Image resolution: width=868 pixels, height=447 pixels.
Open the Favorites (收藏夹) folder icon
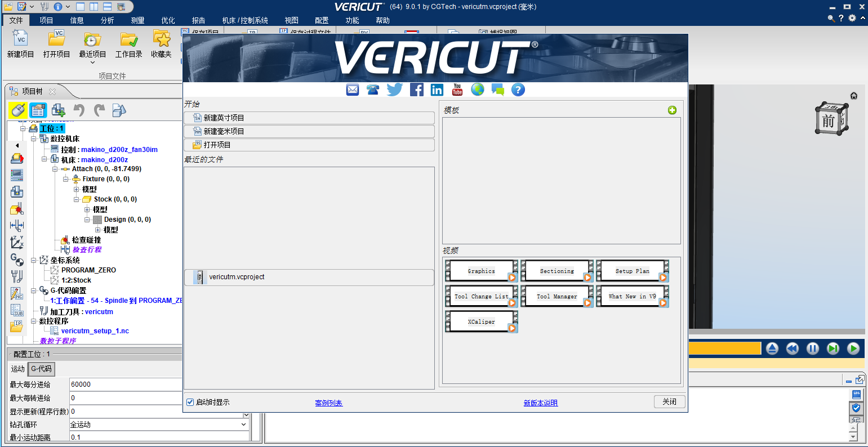(x=162, y=38)
